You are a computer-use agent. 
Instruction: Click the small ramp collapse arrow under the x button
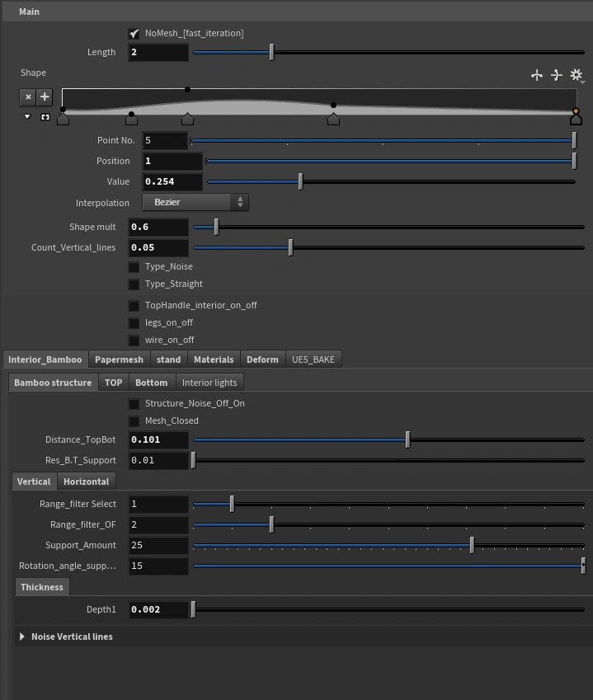click(x=27, y=117)
